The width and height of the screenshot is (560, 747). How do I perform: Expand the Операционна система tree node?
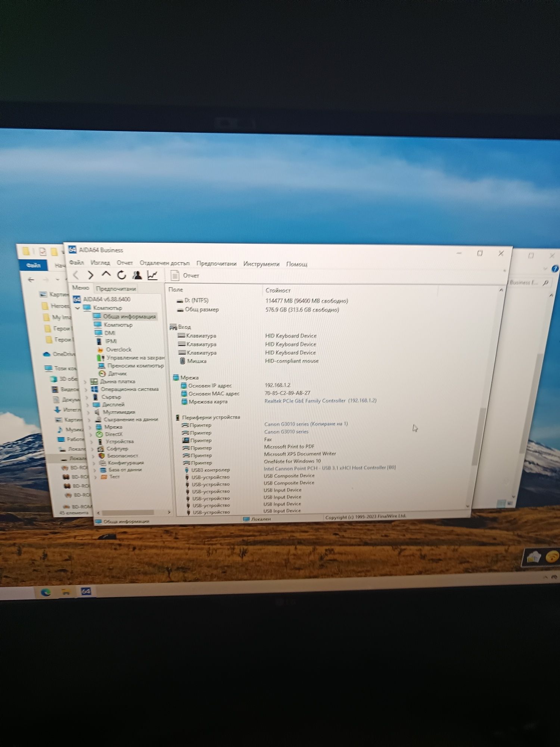pos(87,390)
